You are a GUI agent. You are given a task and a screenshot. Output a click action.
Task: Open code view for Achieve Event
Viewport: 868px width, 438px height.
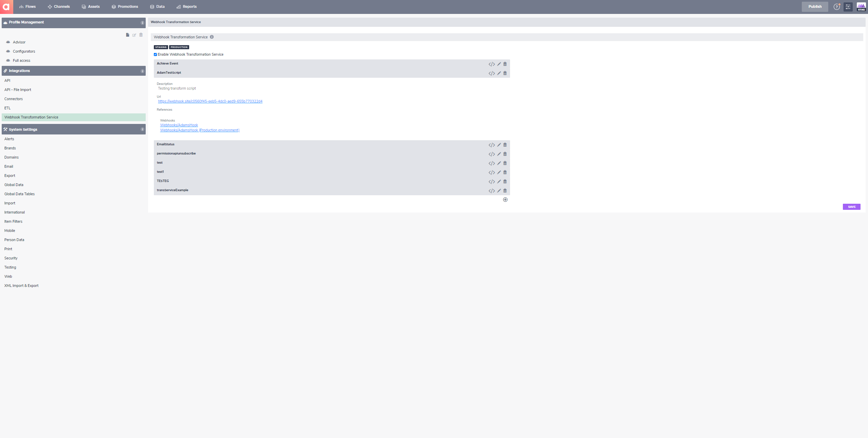click(491, 64)
